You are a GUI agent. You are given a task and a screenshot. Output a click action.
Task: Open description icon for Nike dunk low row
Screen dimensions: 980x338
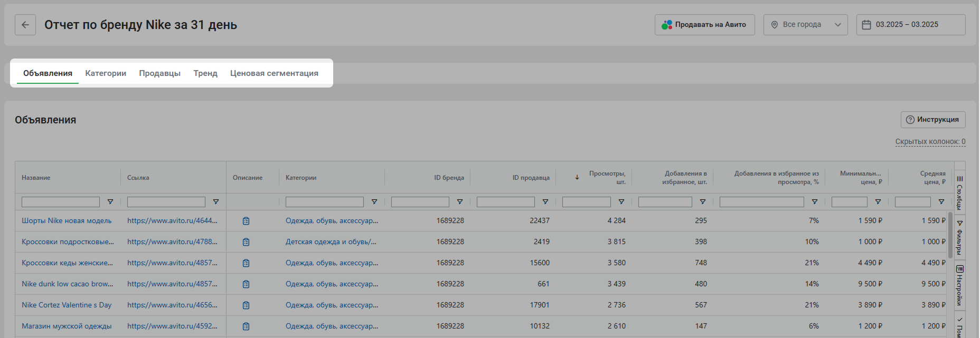coord(246,284)
